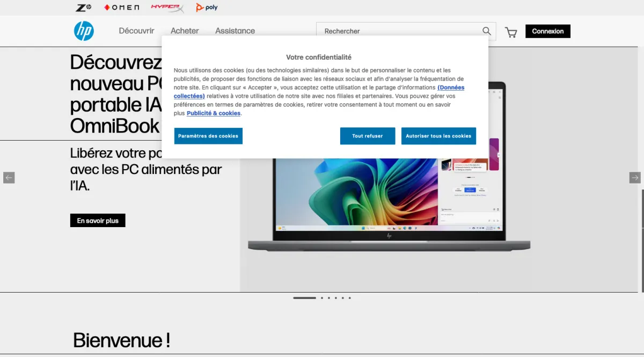Go to the HP home logo
The width and height of the screenshot is (644, 357).
pos(84,31)
